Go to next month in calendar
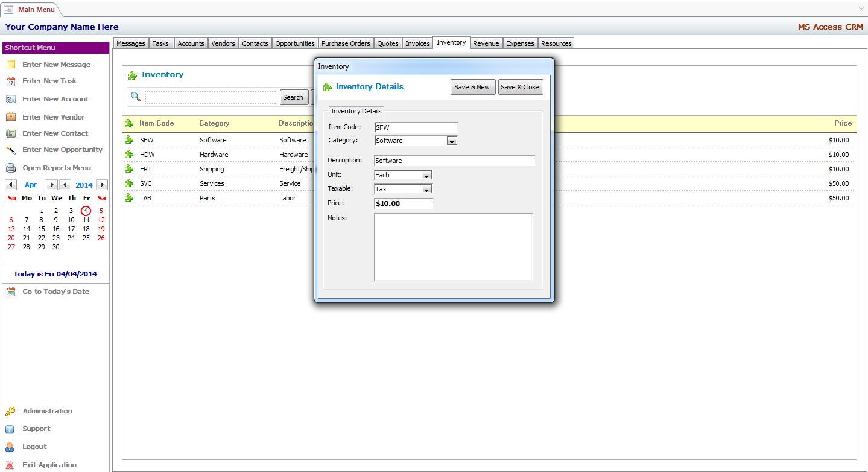This screenshot has width=868, height=472. [52, 185]
